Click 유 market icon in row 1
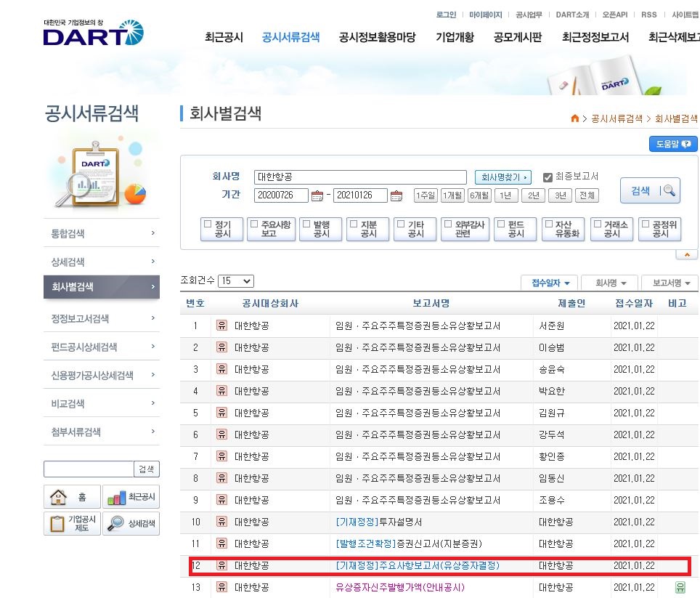 tap(222, 325)
